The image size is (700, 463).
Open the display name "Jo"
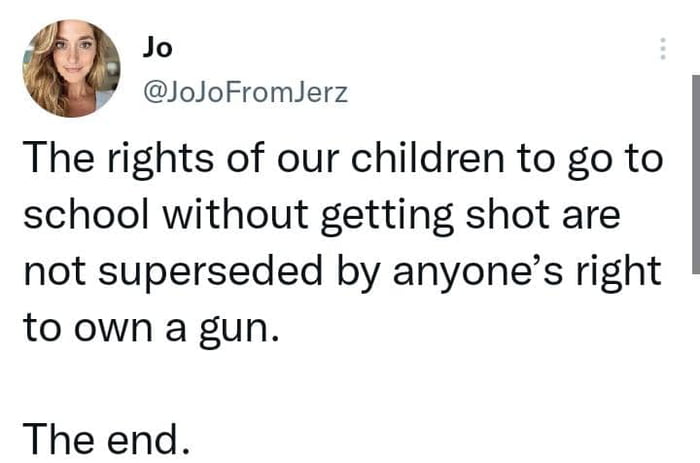(x=156, y=46)
